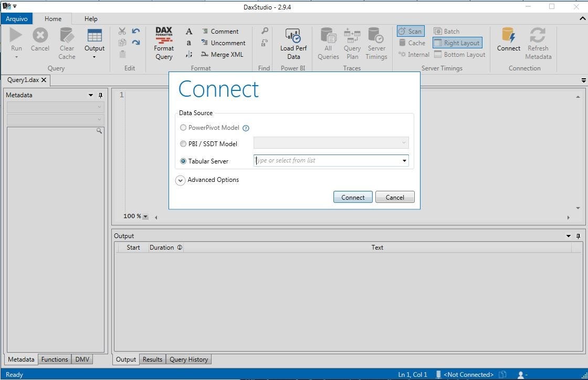
Task: Click the Find magnifier icon
Action: (265, 31)
